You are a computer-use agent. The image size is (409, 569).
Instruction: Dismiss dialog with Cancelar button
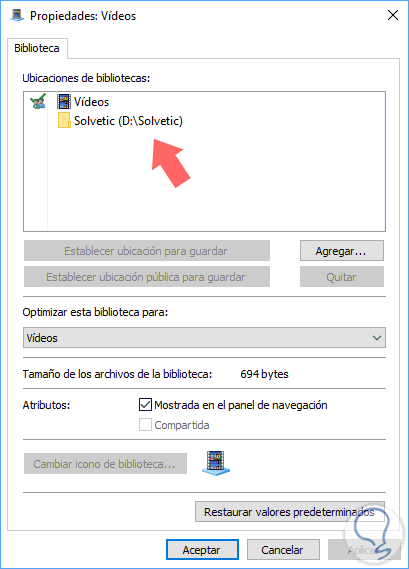(283, 550)
